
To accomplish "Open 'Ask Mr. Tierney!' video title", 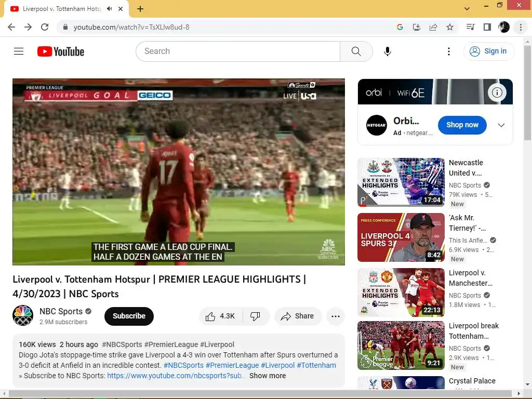I will coord(467,223).
